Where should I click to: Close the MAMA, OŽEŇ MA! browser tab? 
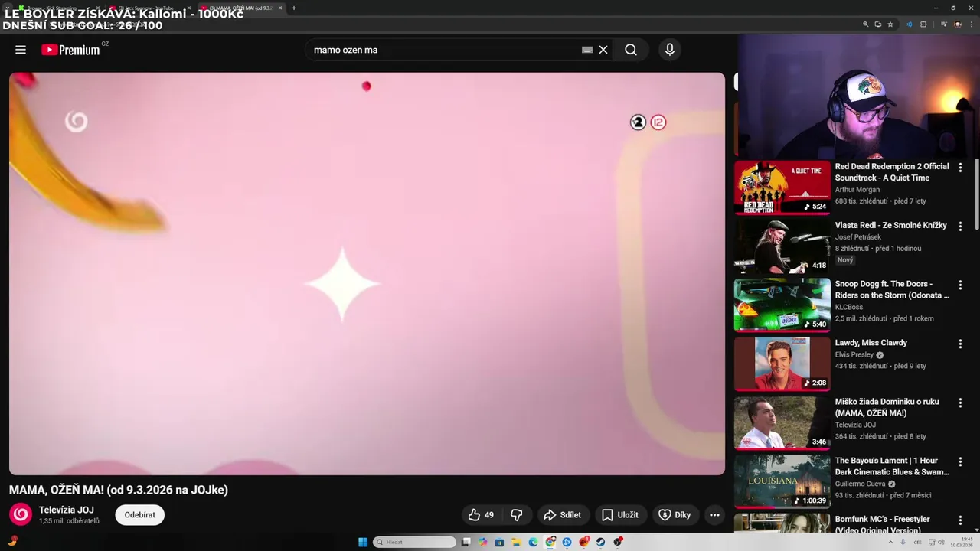coord(280,8)
